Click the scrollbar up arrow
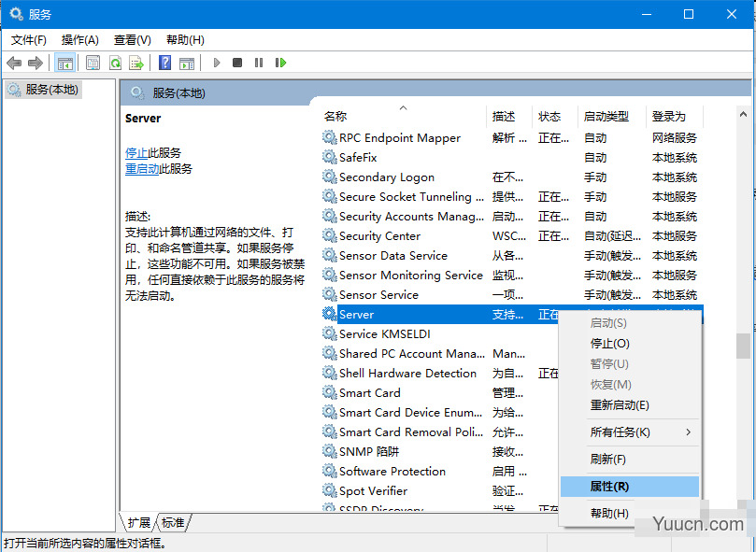The image size is (756, 552). point(743,114)
